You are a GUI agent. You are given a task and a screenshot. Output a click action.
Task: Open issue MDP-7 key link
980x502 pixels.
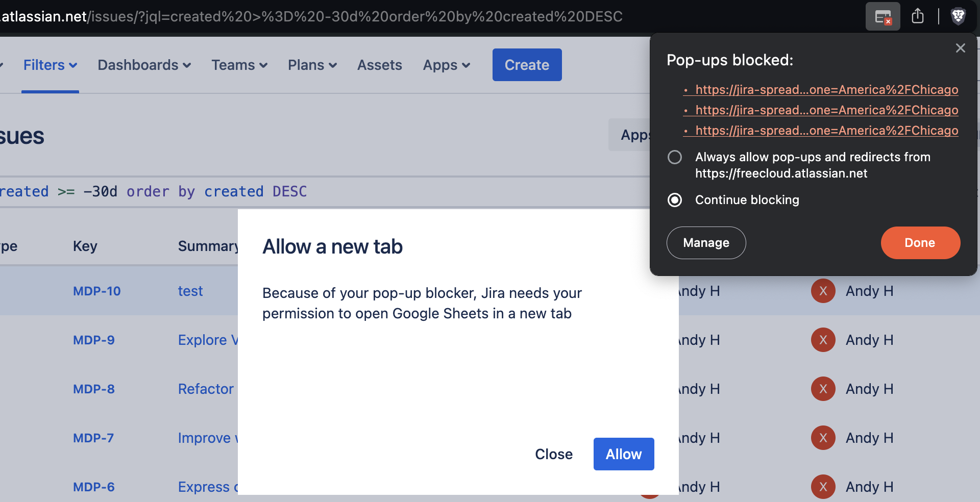coord(93,438)
